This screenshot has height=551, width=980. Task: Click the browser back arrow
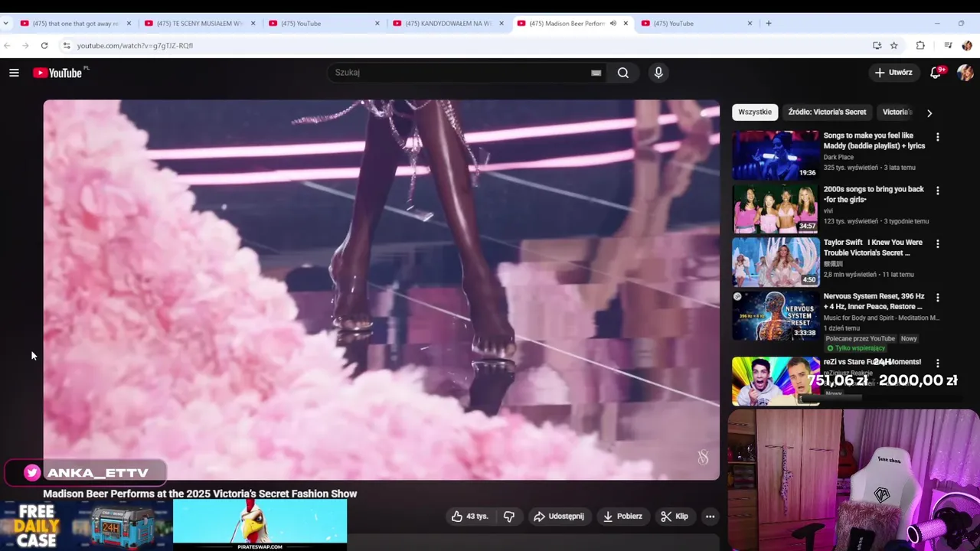click(x=7, y=46)
